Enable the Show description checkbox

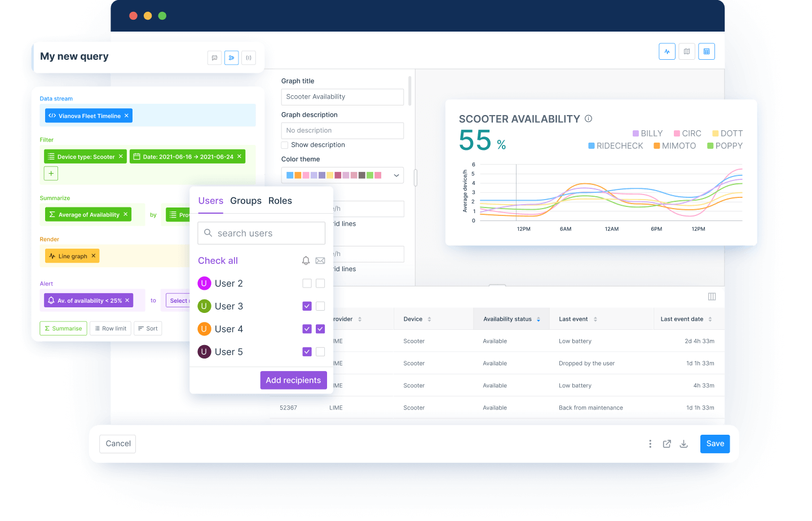[x=285, y=145]
